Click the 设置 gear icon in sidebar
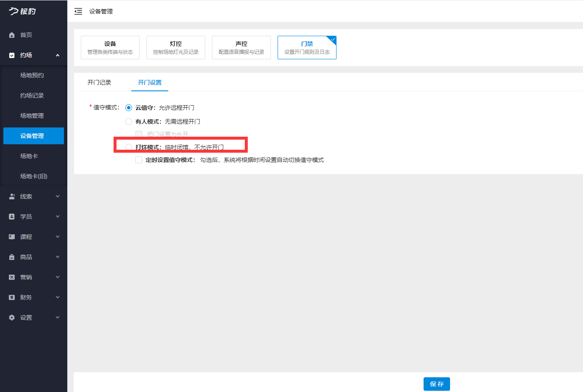The height and width of the screenshot is (392, 583). tap(12, 318)
